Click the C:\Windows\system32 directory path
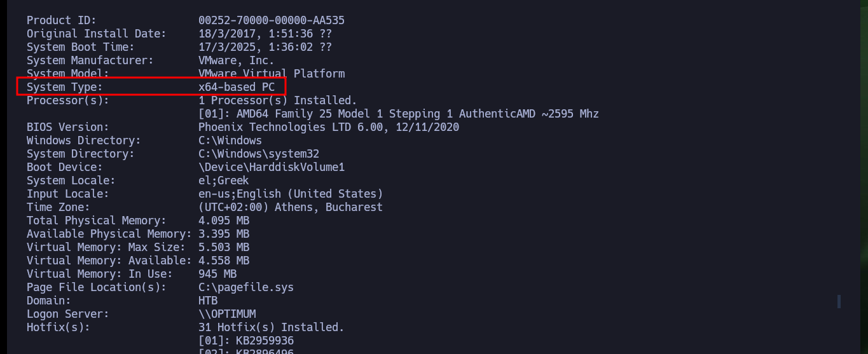The image size is (868, 354). pos(259,154)
